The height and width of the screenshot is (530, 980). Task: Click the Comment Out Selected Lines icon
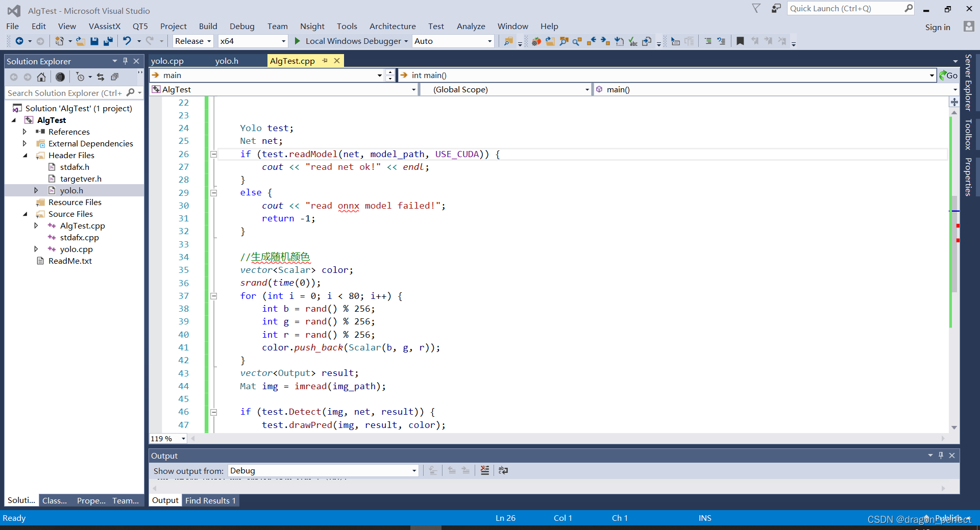[707, 41]
